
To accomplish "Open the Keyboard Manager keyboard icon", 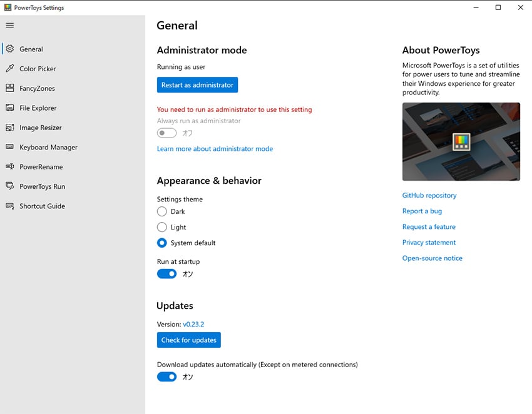I will point(10,147).
